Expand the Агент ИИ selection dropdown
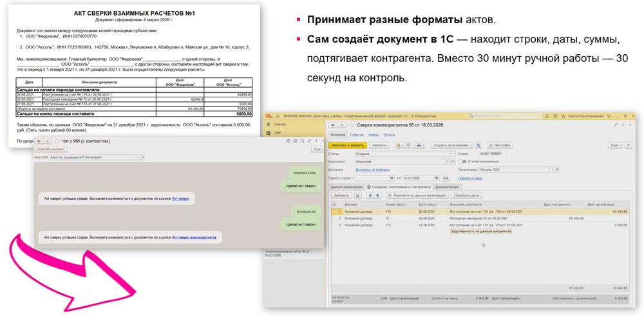The image size is (644, 316). 138,157
